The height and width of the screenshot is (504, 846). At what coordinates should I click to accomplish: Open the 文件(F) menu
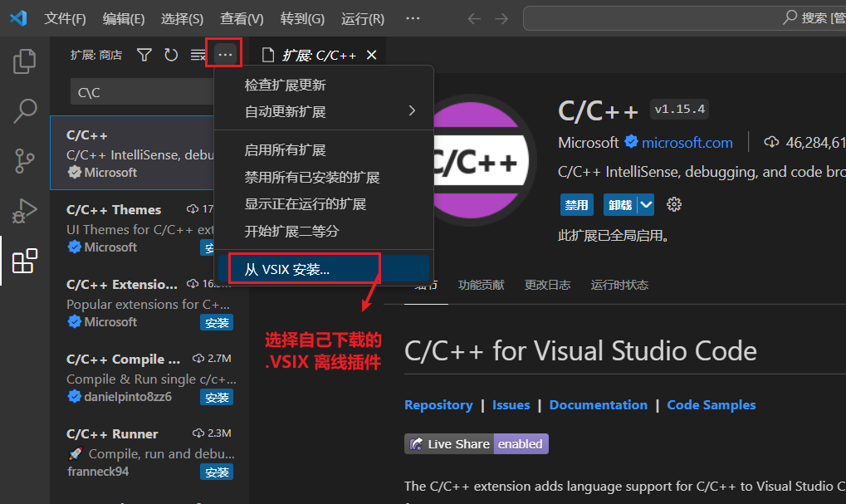(65, 19)
